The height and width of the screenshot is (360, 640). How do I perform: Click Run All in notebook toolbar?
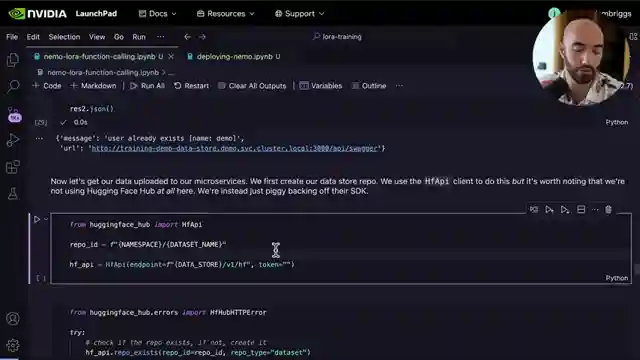(147, 86)
